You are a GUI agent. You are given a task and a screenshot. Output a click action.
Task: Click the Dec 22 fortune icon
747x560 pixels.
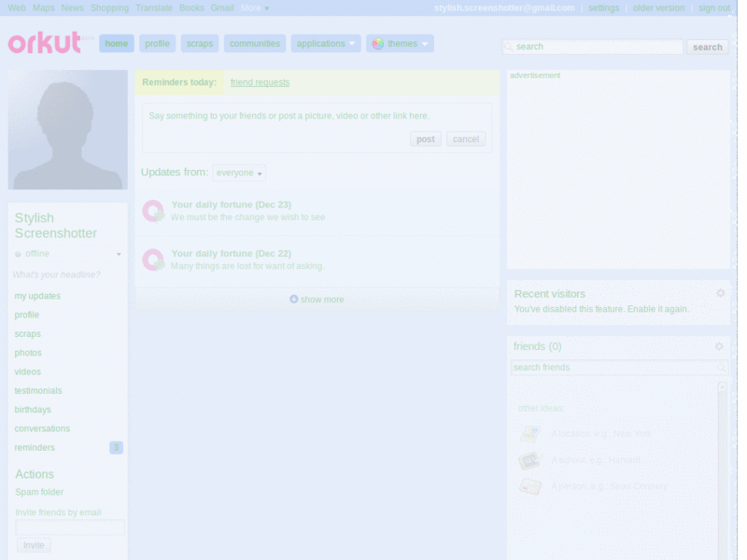click(x=153, y=260)
